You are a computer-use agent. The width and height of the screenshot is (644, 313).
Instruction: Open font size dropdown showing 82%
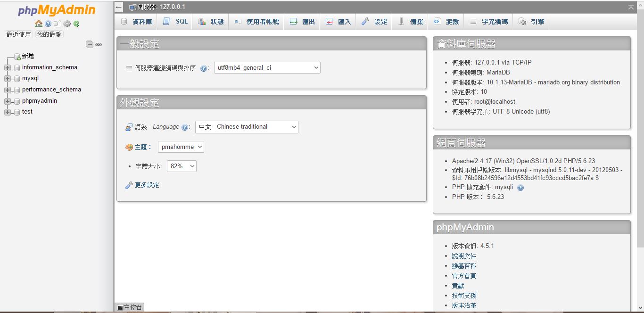coord(182,166)
